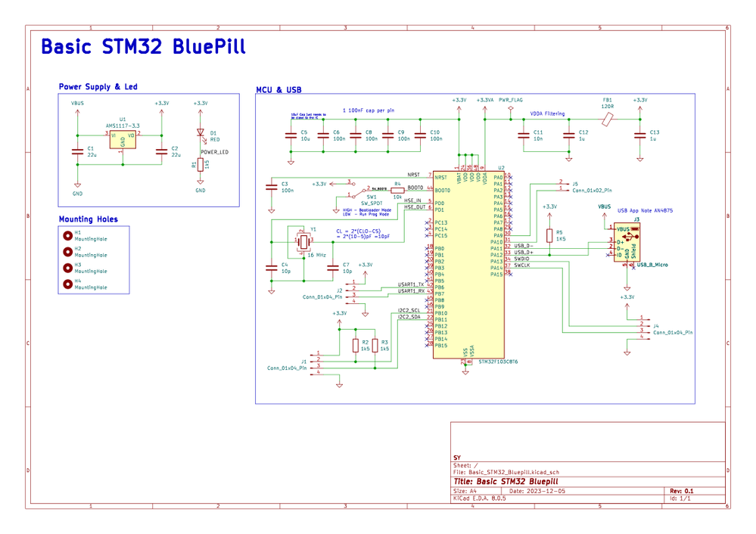
Task: Select the AMS1117-3.3 regulator symbol U1
Action: coord(123,139)
